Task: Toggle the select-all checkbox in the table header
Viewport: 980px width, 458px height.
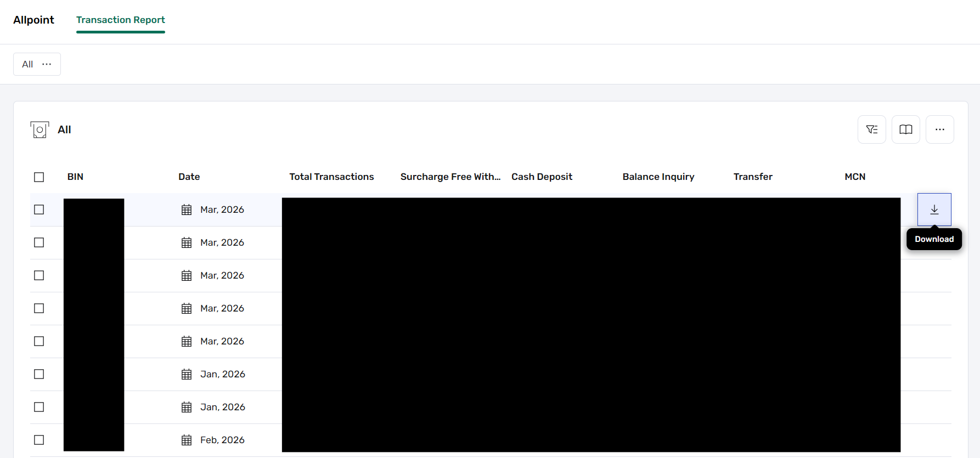Action: 39,177
